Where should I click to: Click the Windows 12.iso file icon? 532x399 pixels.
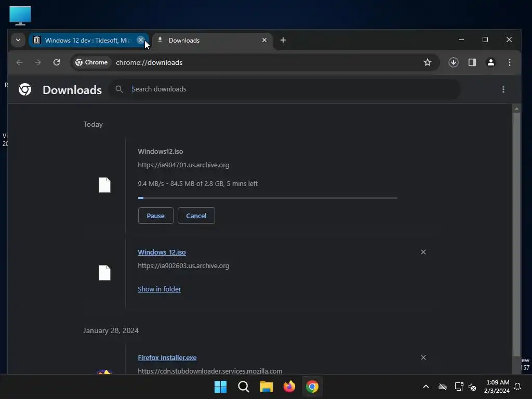[x=104, y=273]
